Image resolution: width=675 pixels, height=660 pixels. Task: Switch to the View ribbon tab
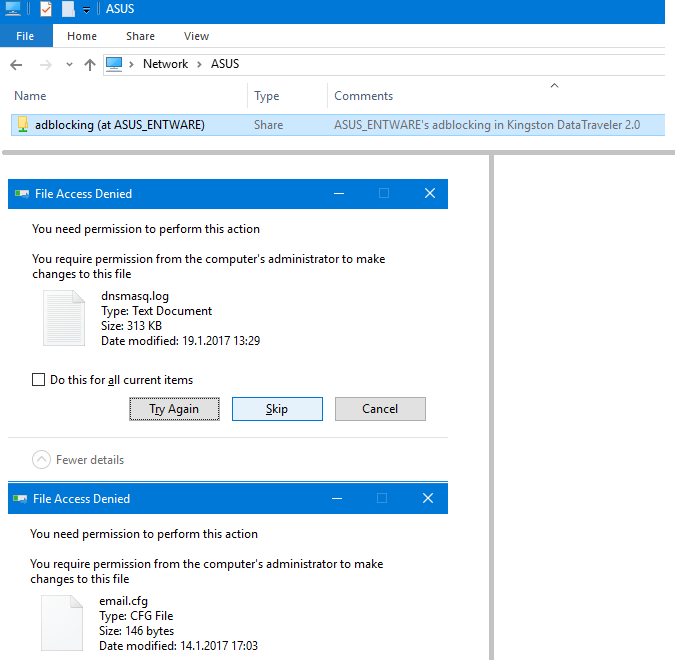(x=196, y=36)
